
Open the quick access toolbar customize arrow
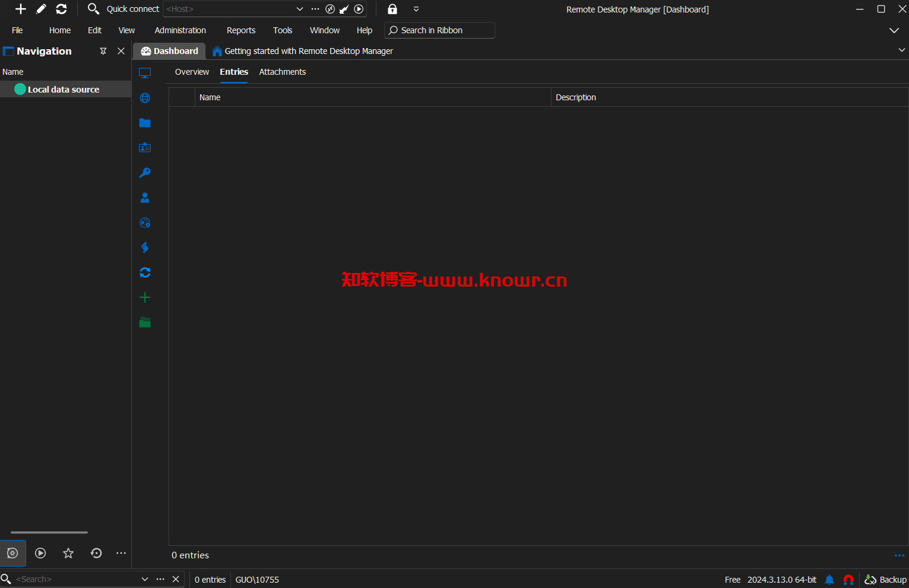pyautogui.click(x=416, y=9)
